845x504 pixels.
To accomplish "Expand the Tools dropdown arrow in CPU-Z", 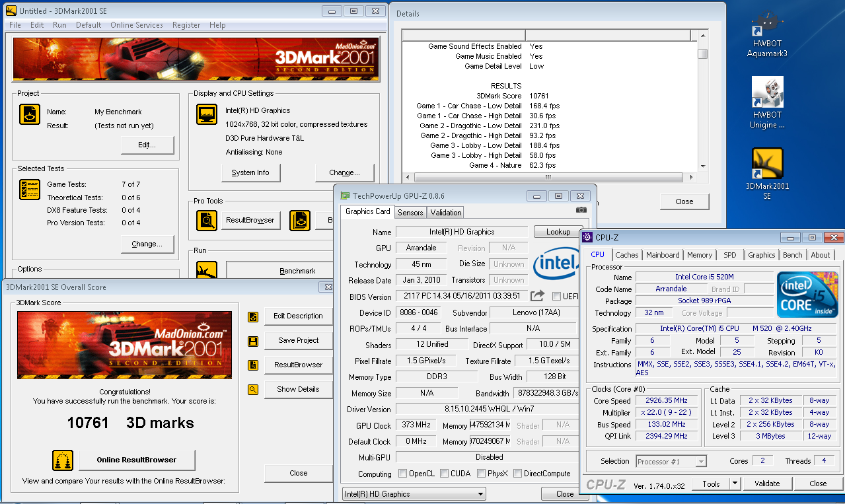I will click(x=735, y=484).
